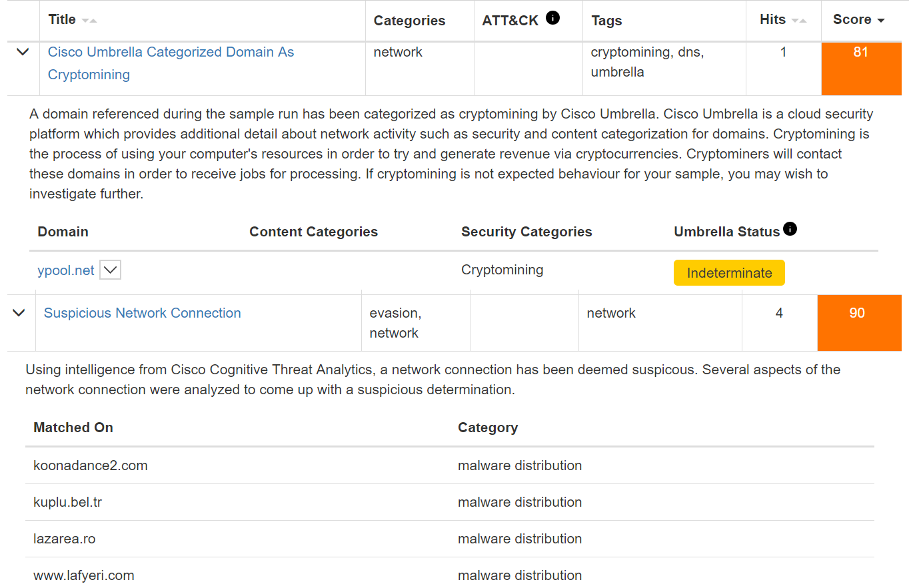This screenshot has width=909, height=588.
Task: Click Umbrella Status info icon
Action: (x=790, y=230)
